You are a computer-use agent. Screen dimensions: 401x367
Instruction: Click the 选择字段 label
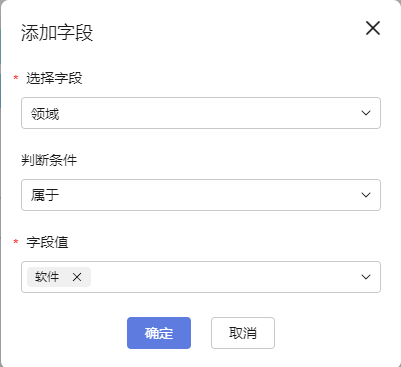pyautogui.click(x=54, y=79)
